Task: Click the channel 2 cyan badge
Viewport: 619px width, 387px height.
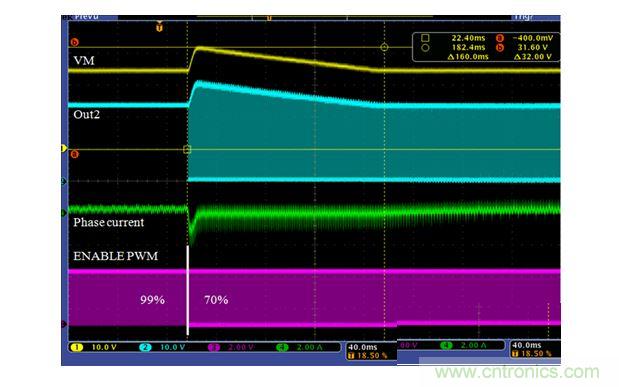Action: [x=145, y=347]
